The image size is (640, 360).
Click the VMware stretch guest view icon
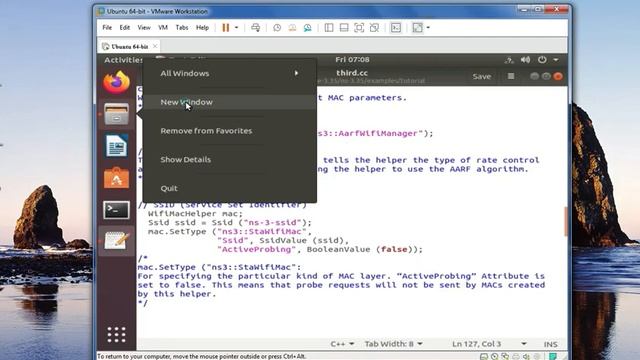(417, 27)
